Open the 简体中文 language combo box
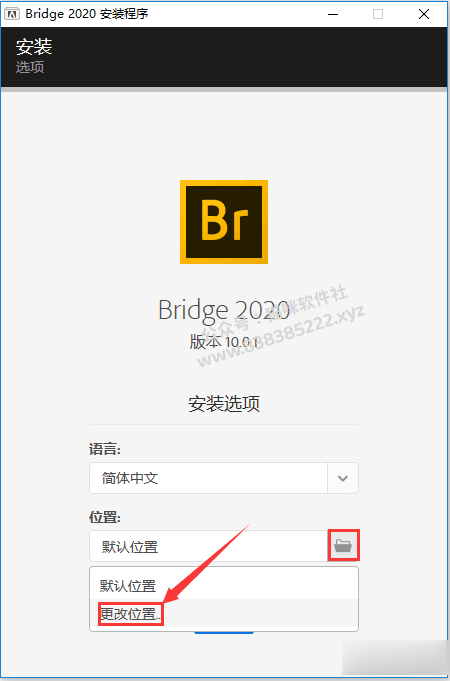The image size is (450, 681). tap(224, 478)
